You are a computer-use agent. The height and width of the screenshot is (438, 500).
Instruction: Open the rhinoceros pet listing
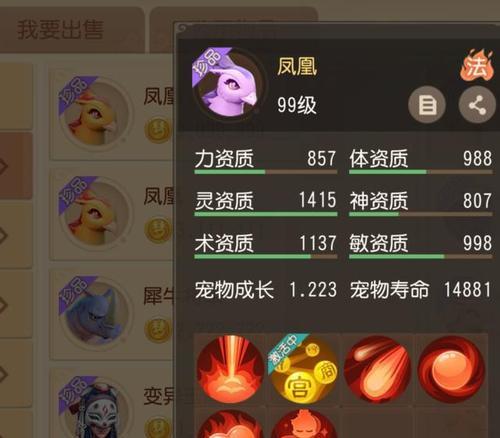tap(111, 314)
